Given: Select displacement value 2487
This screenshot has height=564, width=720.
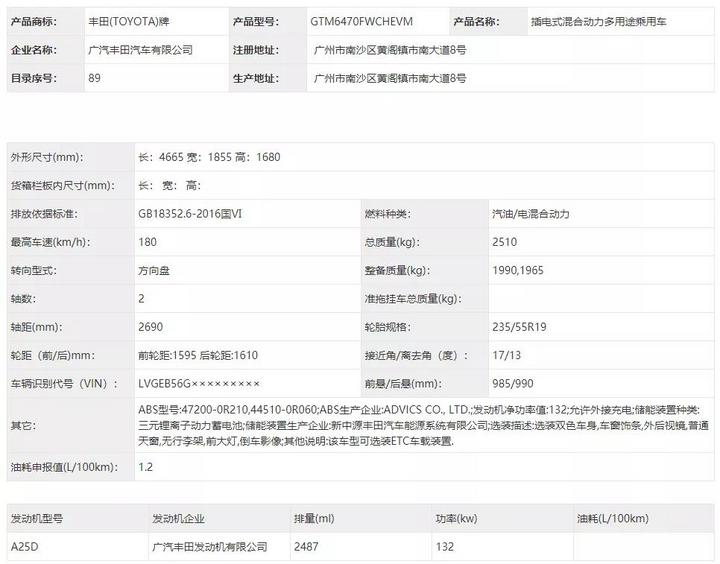Looking at the screenshot, I should point(306,547).
